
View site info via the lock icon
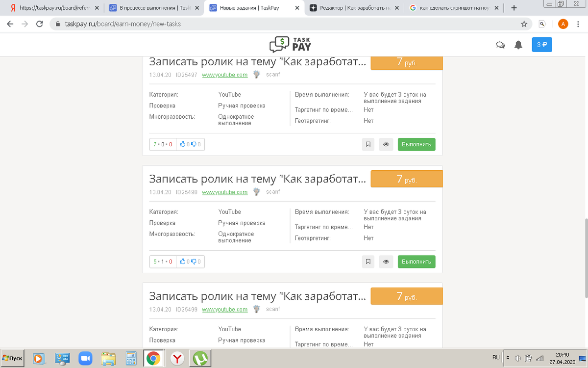(58, 24)
